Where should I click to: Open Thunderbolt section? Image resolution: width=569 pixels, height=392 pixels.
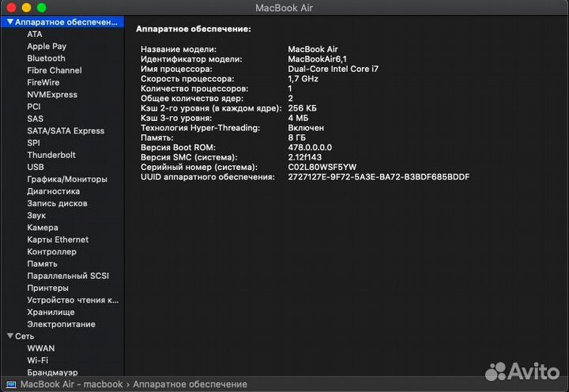pos(51,155)
